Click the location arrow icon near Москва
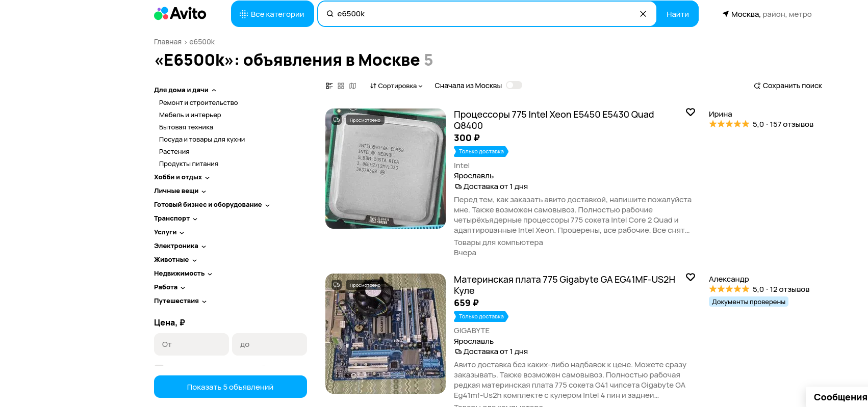 [726, 14]
